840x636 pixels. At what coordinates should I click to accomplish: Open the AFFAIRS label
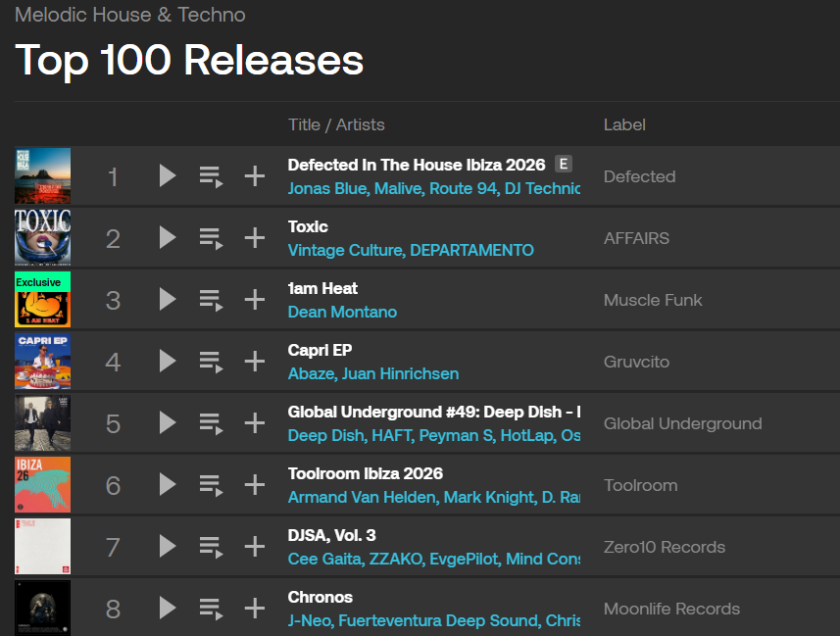636,238
